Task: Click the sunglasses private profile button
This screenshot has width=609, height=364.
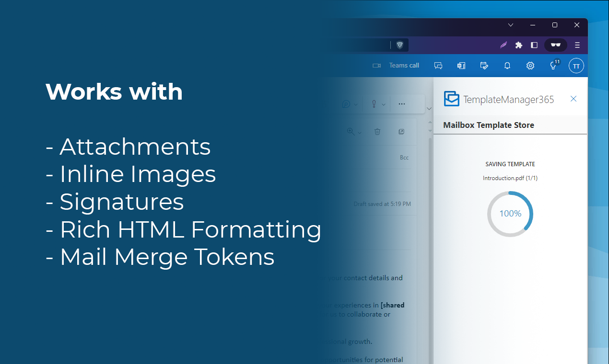Action: pyautogui.click(x=556, y=45)
